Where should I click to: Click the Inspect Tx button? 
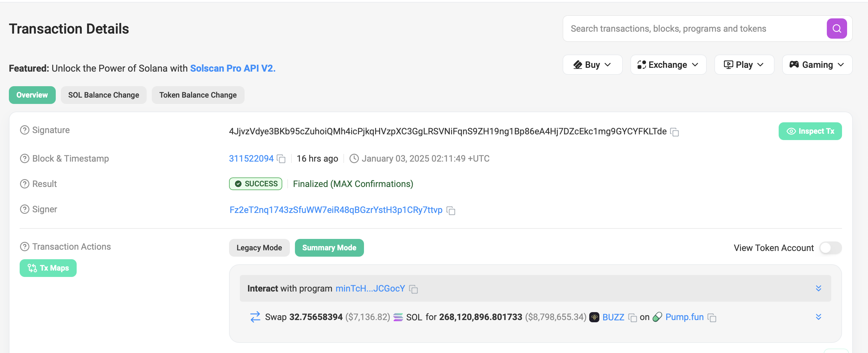(x=810, y=131)
